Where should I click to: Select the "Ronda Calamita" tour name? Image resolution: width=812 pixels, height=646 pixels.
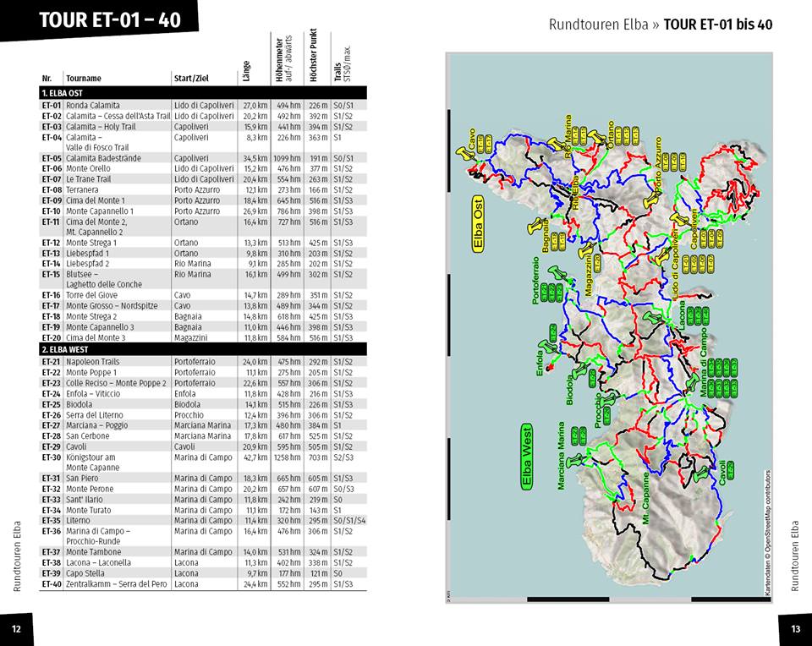(93, 105)
